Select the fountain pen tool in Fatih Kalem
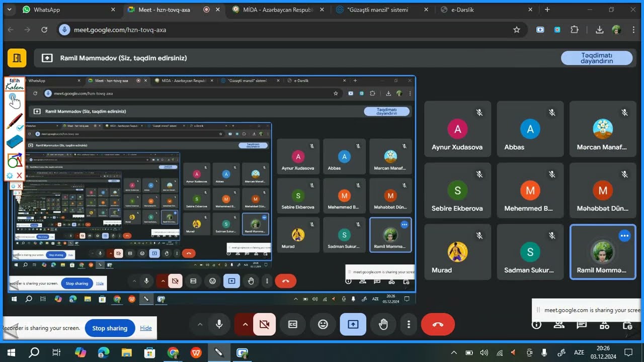Screen dimensions: 644x362 click(x=15, y=122)
